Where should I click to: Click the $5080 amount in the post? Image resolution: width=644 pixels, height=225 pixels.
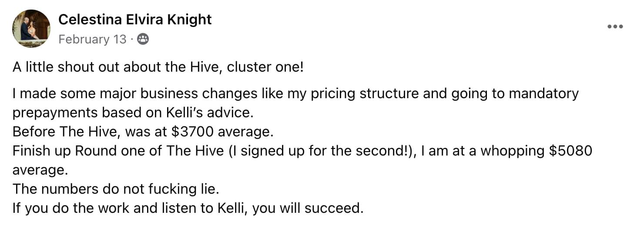click(x=569, y=151)
